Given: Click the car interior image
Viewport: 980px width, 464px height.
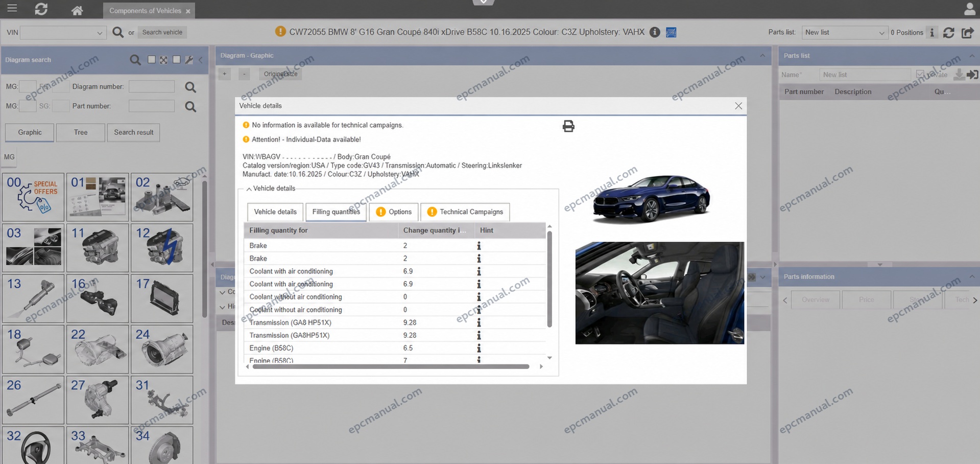Looking at the screenshot, I should tap(659, 293).
